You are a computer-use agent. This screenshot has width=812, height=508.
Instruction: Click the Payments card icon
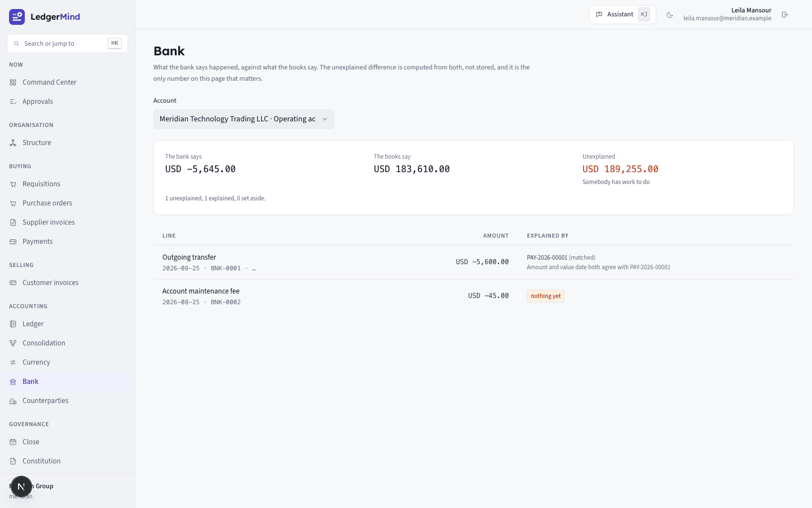(13, 242)
